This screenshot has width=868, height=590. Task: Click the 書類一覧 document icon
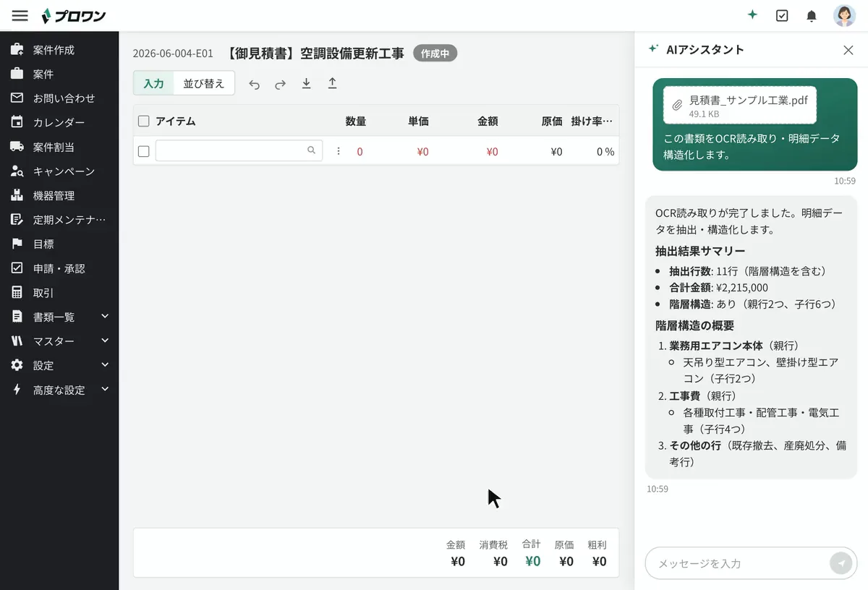click(17, 317)
